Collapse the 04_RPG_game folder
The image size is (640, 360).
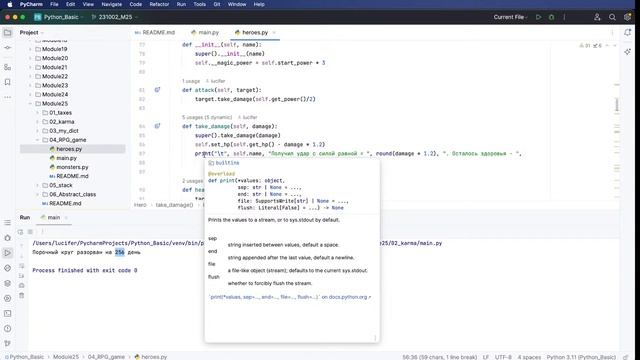coord(38,140)
